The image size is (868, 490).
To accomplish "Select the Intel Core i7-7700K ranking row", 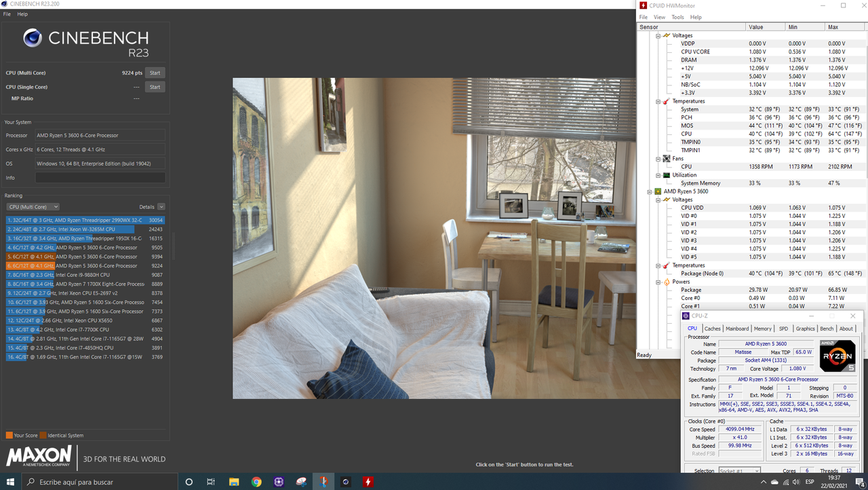I will point(85,329).
